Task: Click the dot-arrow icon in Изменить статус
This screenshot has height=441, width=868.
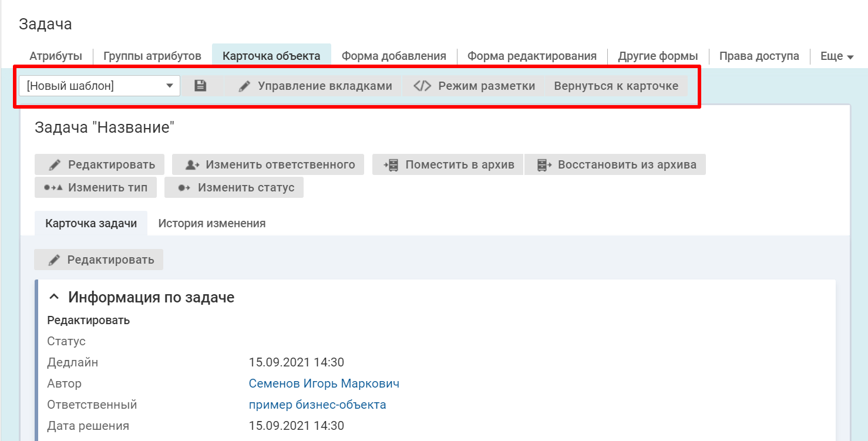Action: pos(184,188)
